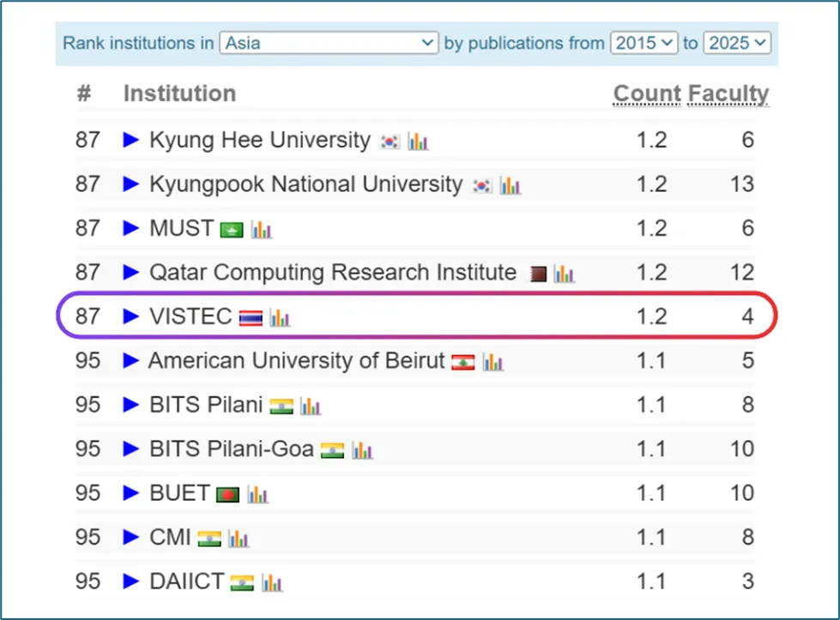Open the start year dropdown showing 2015

pyautogui.click(x=644, y=43)
